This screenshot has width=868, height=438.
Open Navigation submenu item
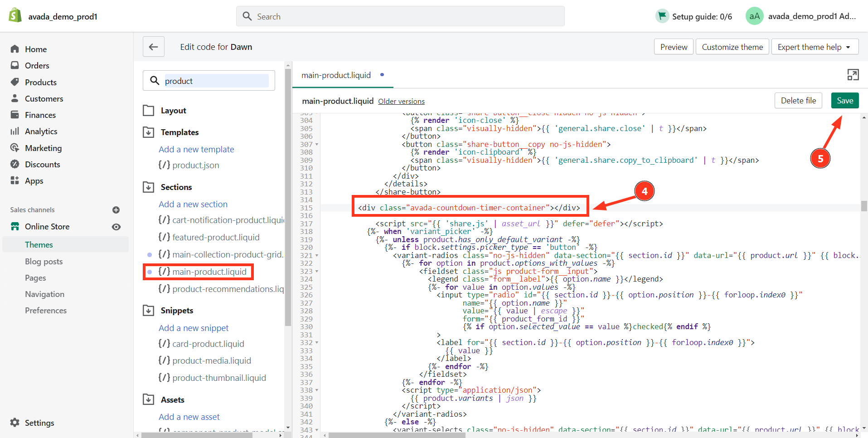point(44,294)
